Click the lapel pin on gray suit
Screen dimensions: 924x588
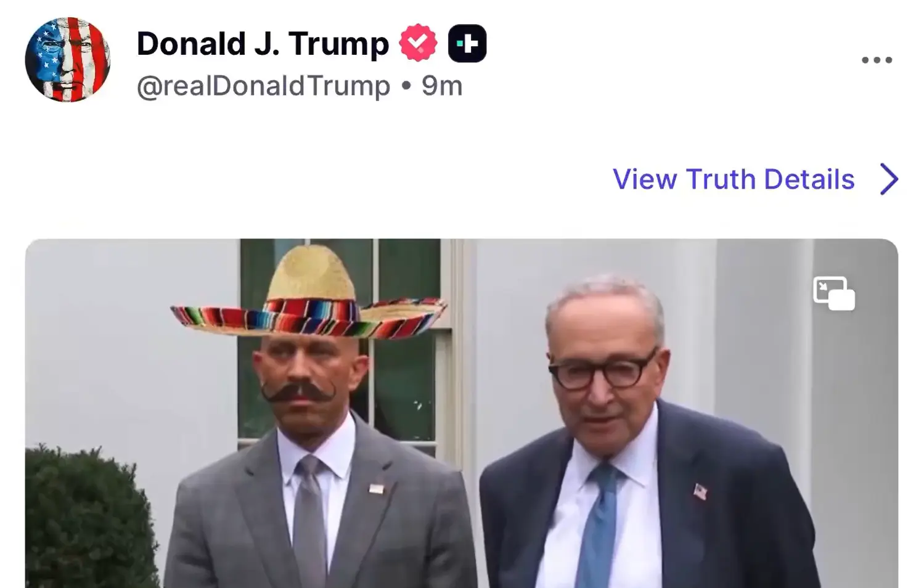coord(377,488)
